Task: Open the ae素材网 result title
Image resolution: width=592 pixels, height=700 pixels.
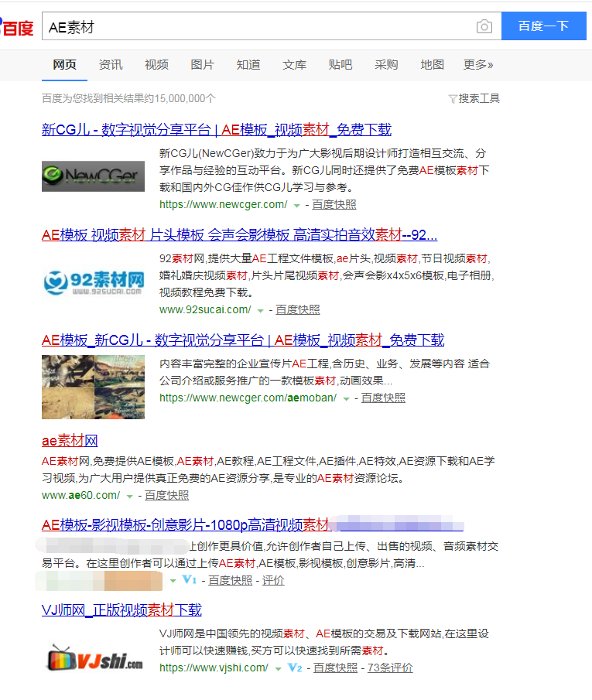Action: [x=70, y=441]
